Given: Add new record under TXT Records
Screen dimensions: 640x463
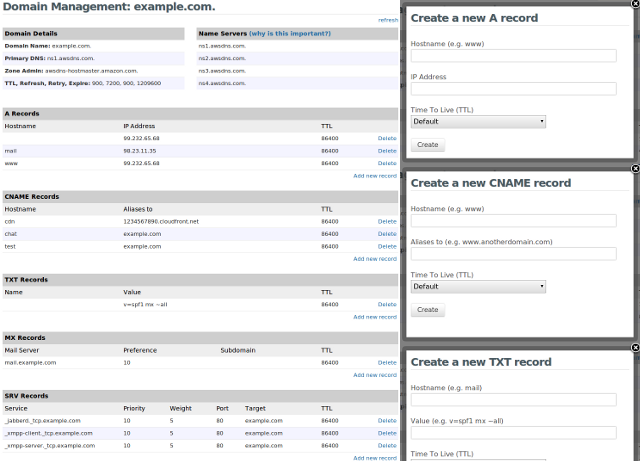Looking at the screenshot, I should coord(375,317).
